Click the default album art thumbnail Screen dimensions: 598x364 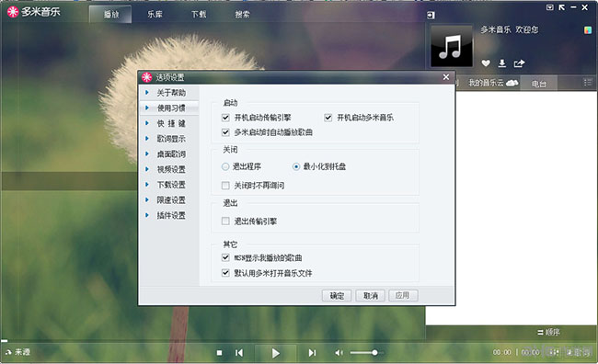[x=452, y=47]
